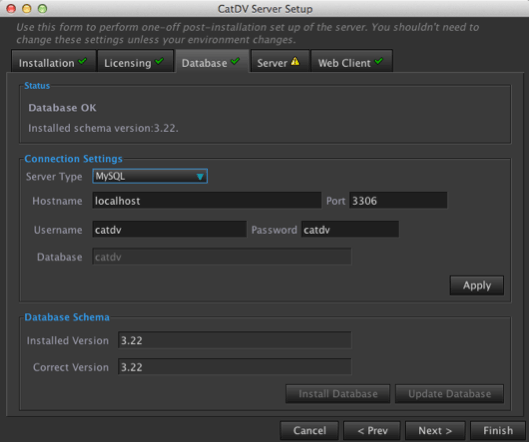Click the 'Installed Version' label
The width and height of the screenshot is (530, 443).
pyautogui.click(x=68, y=341)
